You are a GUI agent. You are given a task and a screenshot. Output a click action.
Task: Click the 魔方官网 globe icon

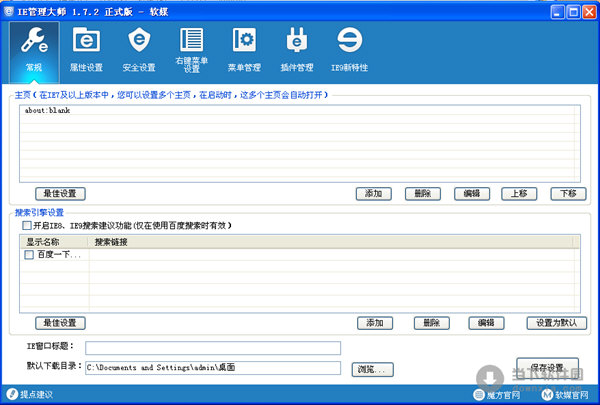click(x=479, y=394)
